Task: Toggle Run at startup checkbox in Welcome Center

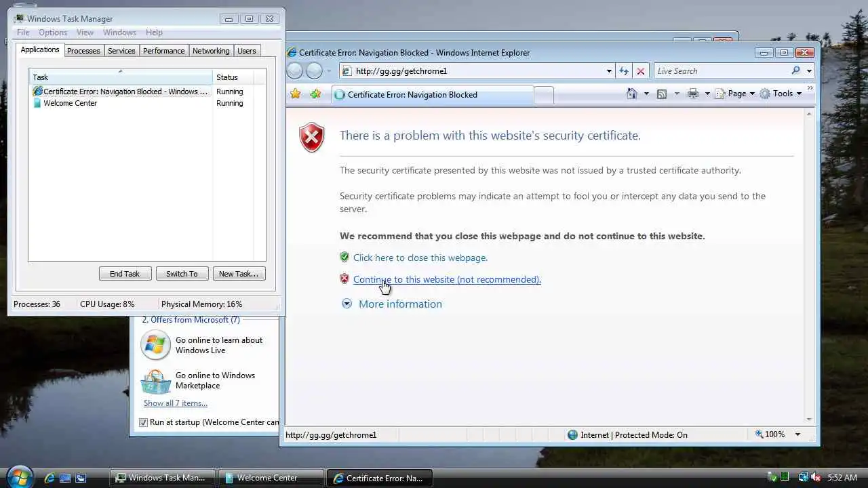Action: click(x=143, y=422)
